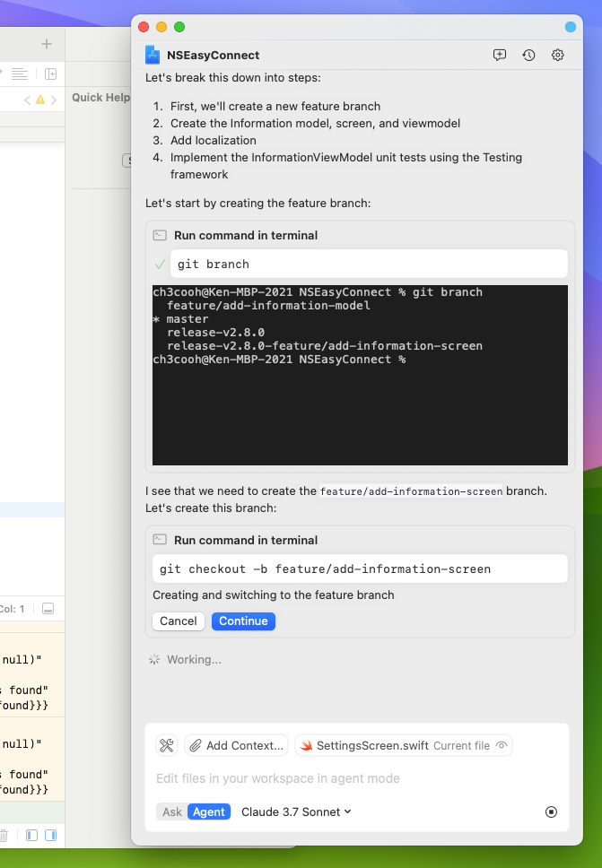Click SettingsScreen.swift current file chip
This screenshot has height=868, width=602.
coord(403,745)
